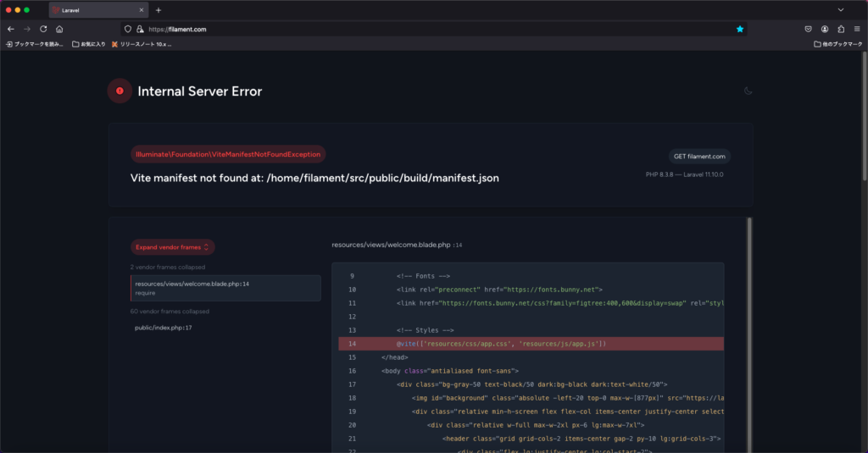The image size is (868, 453).
Task: Open the other bookmarks folder at right
Action: point(837,44)
